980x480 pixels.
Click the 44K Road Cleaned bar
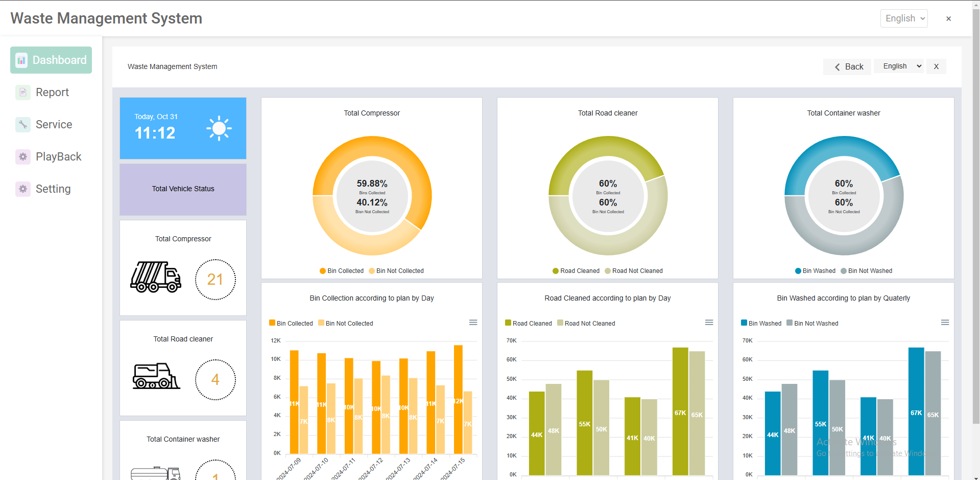coord(537,433)
